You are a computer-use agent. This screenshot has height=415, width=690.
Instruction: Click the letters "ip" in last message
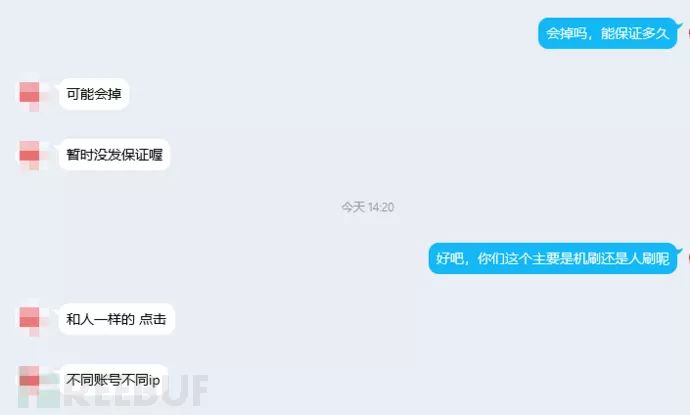coord(154,380)
